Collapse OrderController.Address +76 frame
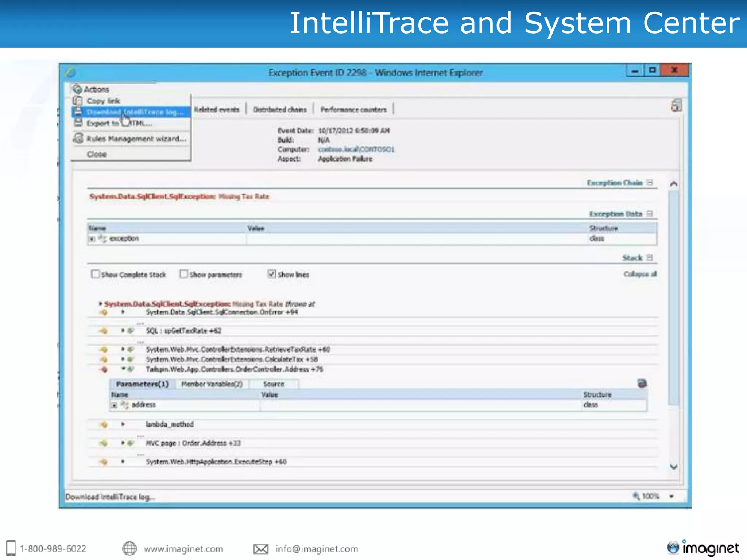Image resolution: width=747 pixels, height=560 pixels. coord(123,369)
